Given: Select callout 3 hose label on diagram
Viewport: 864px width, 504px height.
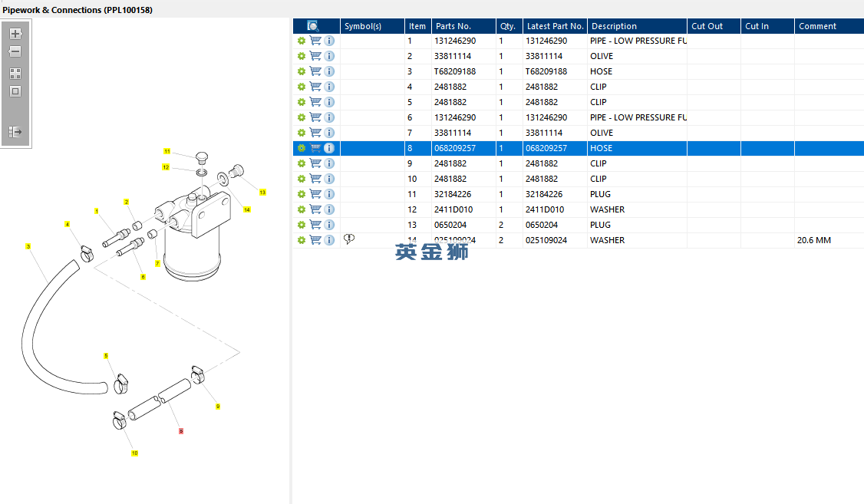Looking at the screenshot, I should coord(28,246).
